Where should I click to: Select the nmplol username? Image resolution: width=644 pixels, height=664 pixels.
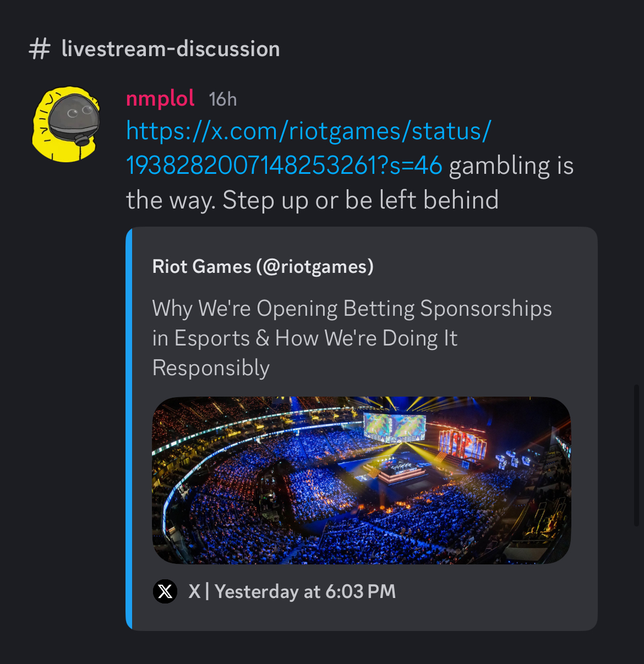click(160, 98)
